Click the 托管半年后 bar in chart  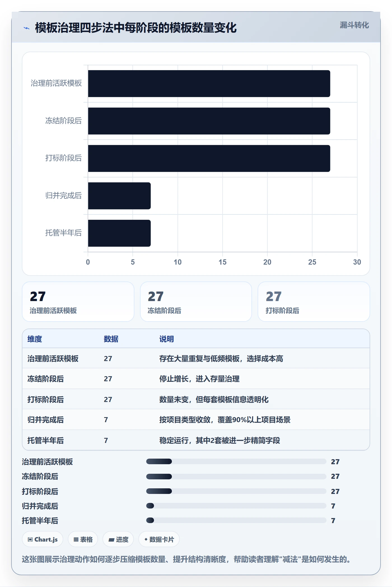119,233
